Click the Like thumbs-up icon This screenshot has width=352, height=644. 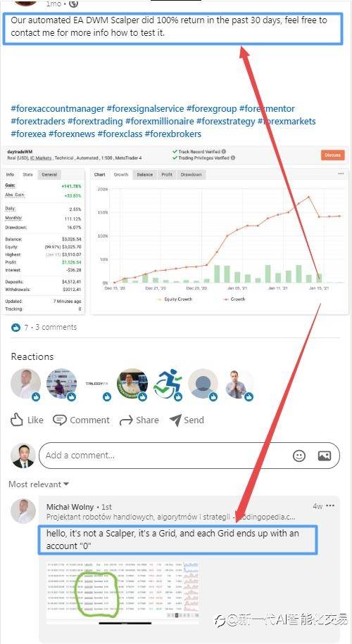(x=17, y=420)
